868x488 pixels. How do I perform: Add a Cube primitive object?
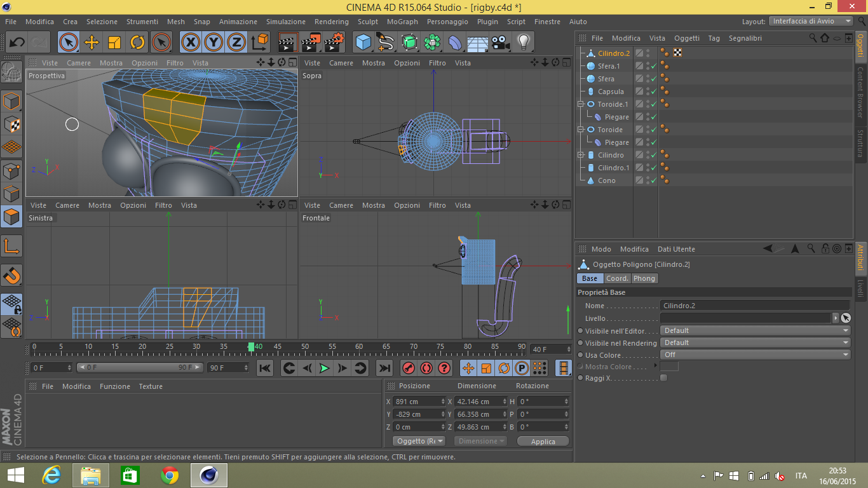click(363, 43)
